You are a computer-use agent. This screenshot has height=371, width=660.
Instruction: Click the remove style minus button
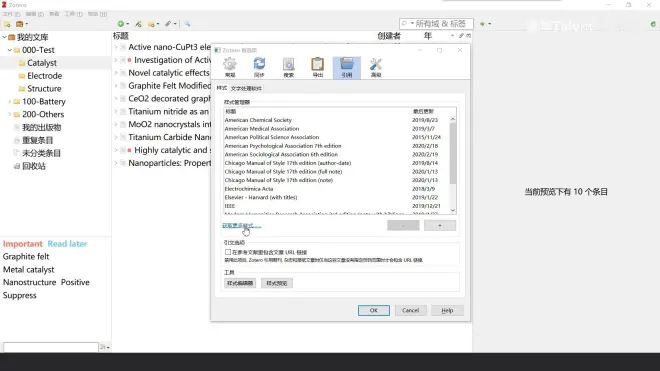click(403, 225)
